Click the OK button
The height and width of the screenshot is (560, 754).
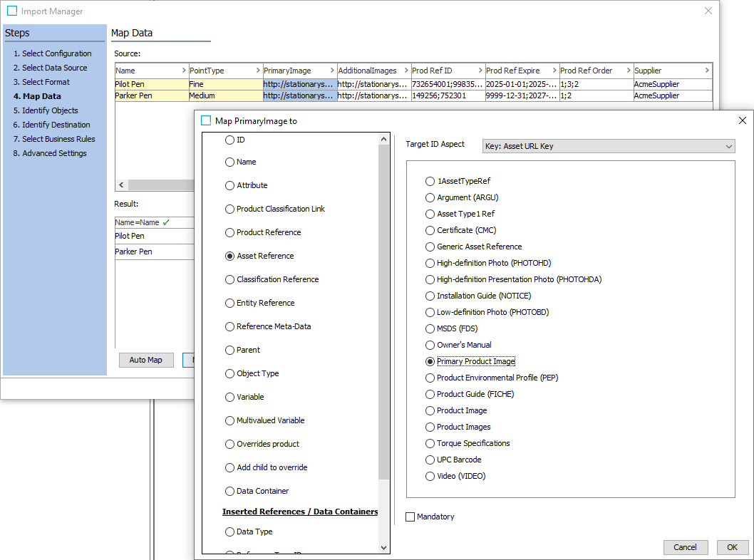[732, 547]
